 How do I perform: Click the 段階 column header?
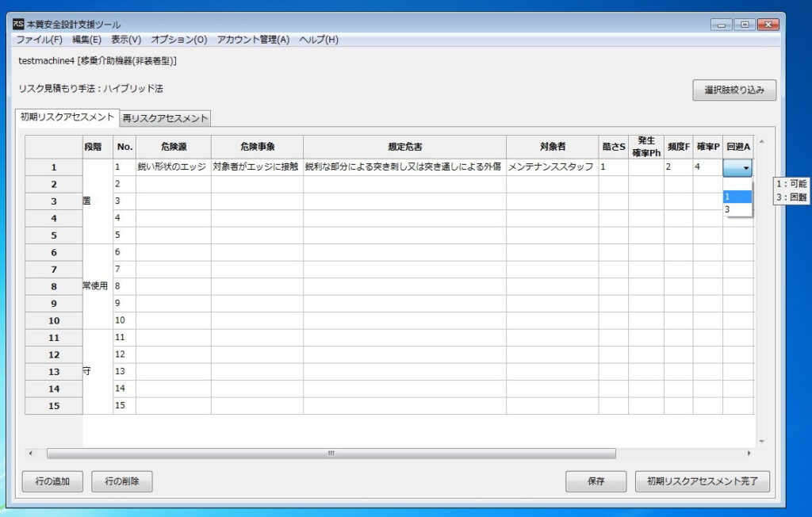(x=98, y=147)
